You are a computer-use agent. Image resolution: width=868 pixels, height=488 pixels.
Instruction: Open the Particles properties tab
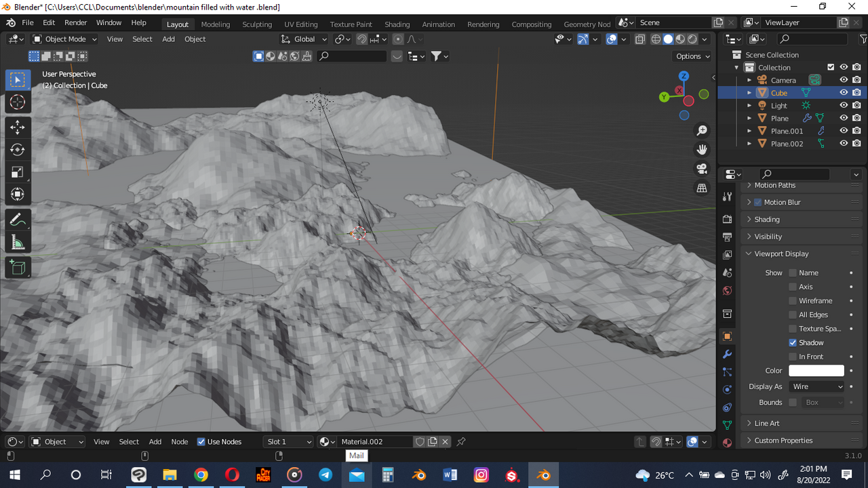(x=727, y=372)
